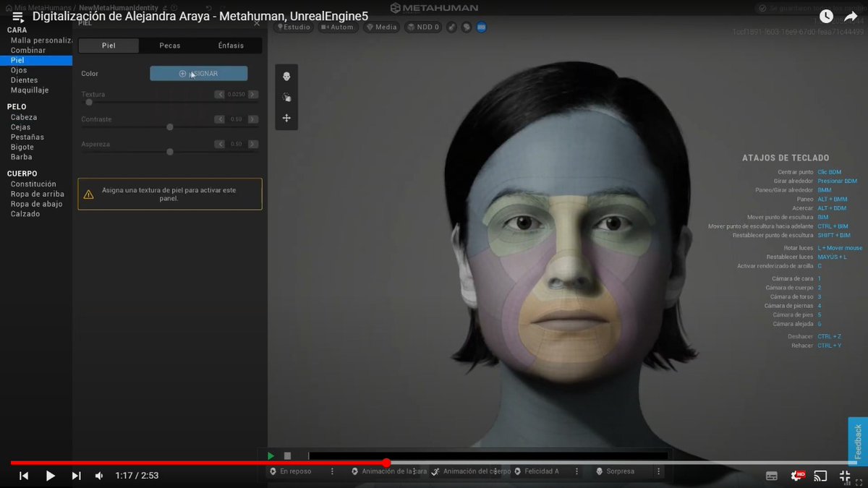
Task: Click the Share arrow icon
Action: [x=851, y=16]
